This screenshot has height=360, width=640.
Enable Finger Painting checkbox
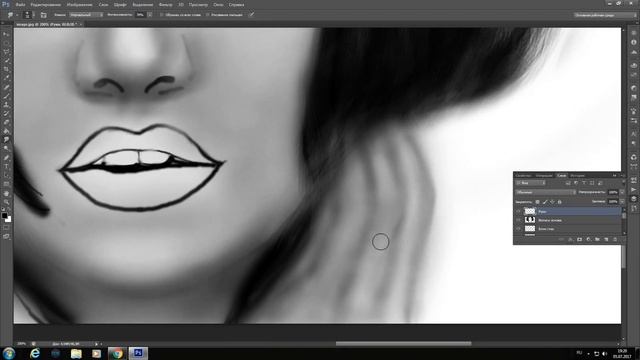(x=207, y=15)
